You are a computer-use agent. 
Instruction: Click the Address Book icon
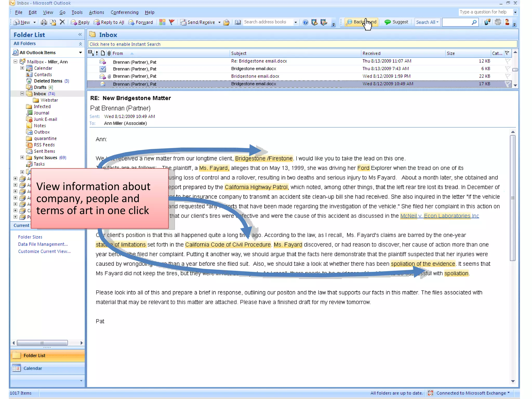point(238,22)
